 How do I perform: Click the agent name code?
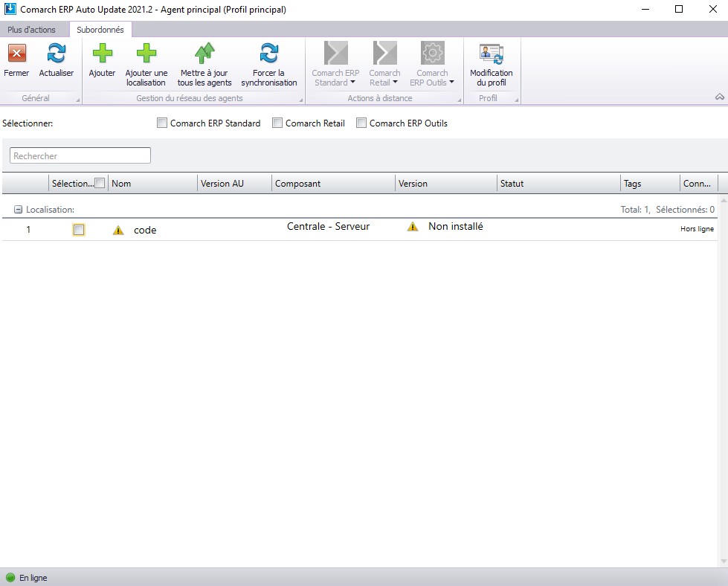point(145,231)
